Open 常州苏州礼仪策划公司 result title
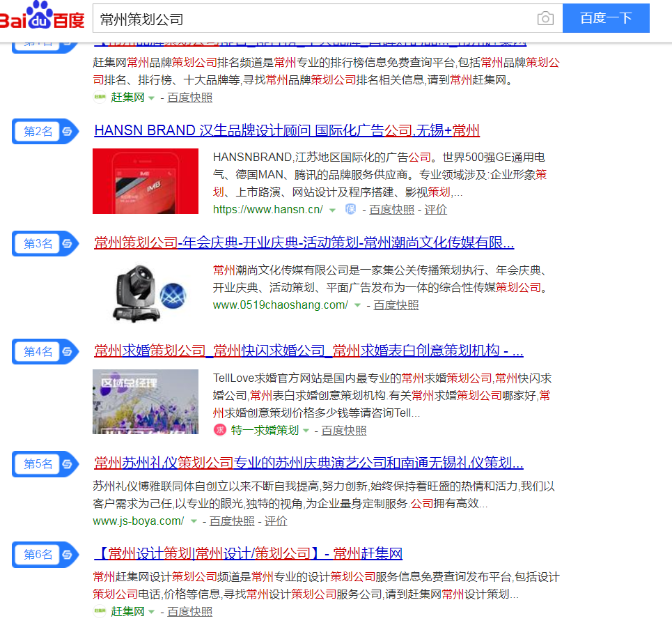Image resolution: width=672 pixels, height=623 pixels. (x=308, y=463)
